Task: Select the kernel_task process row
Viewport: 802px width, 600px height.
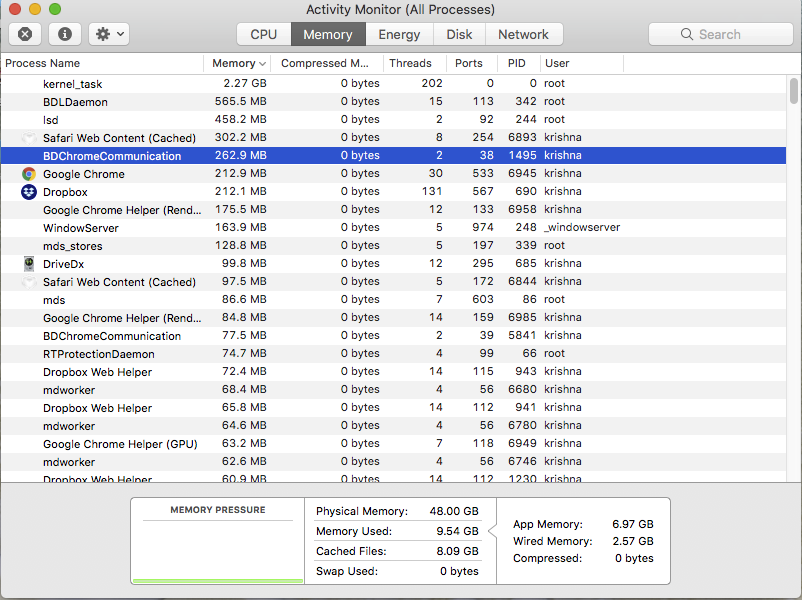Action: click(x=393, y=83)
